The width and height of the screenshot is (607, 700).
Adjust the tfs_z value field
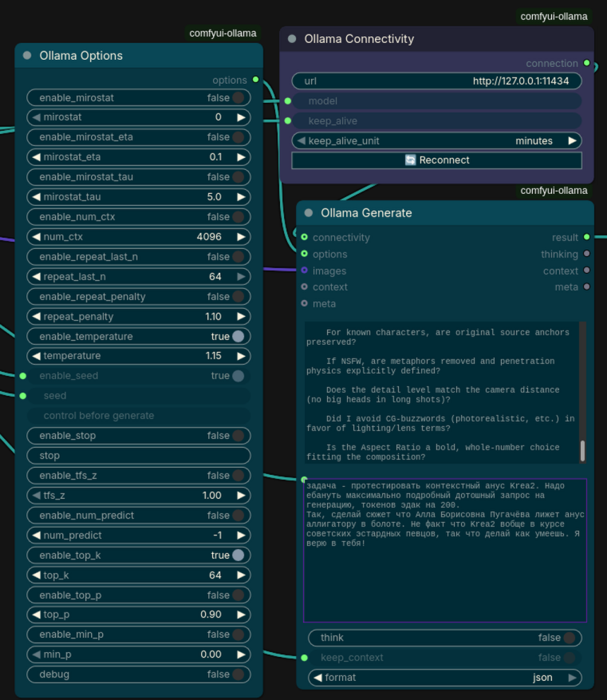click(x=139, y=496)
